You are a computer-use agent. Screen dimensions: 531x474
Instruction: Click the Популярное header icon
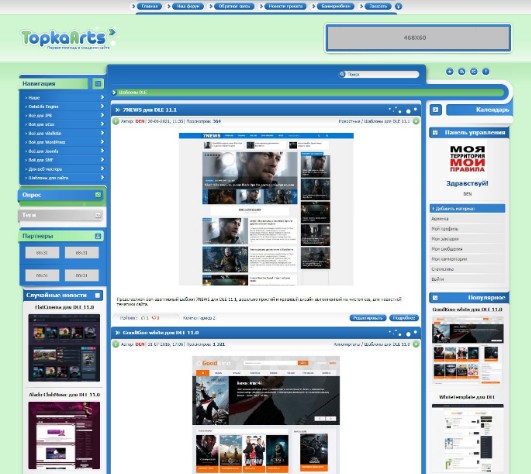(436, 298)
